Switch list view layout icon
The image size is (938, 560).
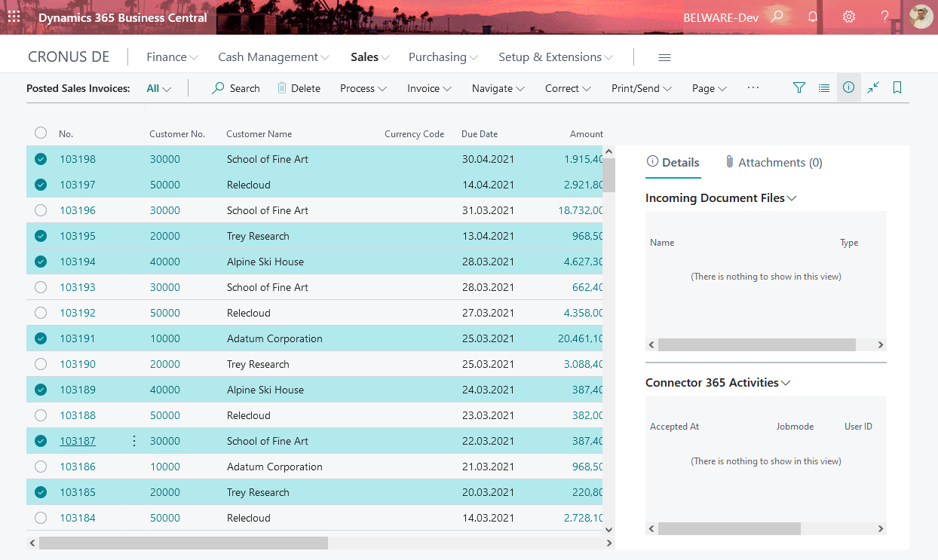pyautogui.click(x=824, y=88)
